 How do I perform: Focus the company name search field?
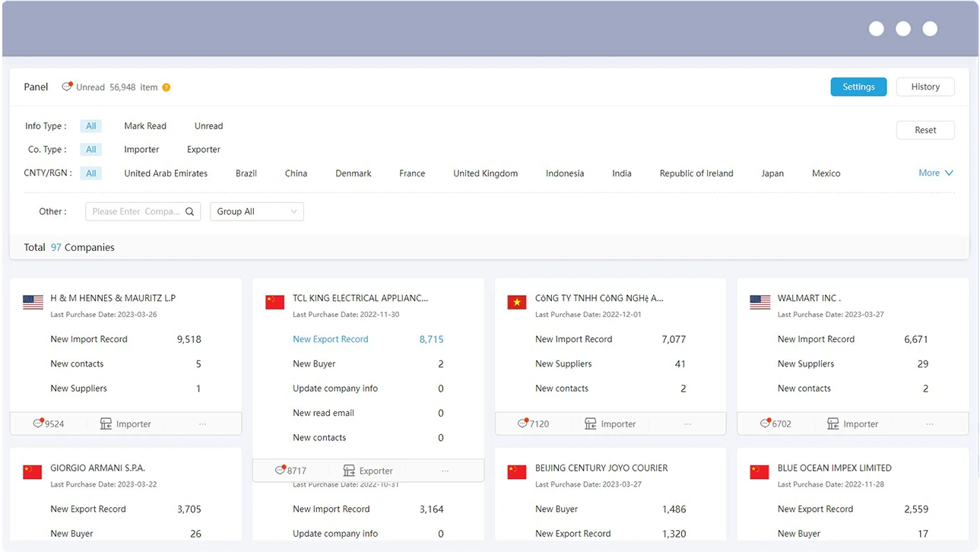[137, 211]
